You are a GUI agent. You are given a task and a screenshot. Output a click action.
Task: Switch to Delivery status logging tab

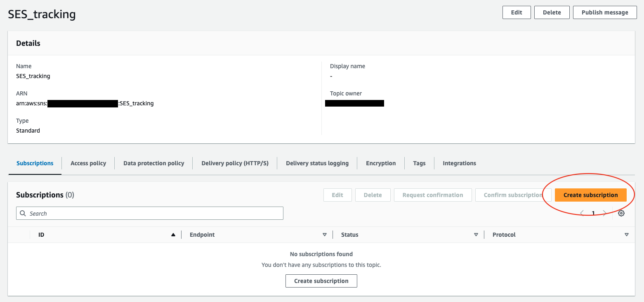coord(317,163)
